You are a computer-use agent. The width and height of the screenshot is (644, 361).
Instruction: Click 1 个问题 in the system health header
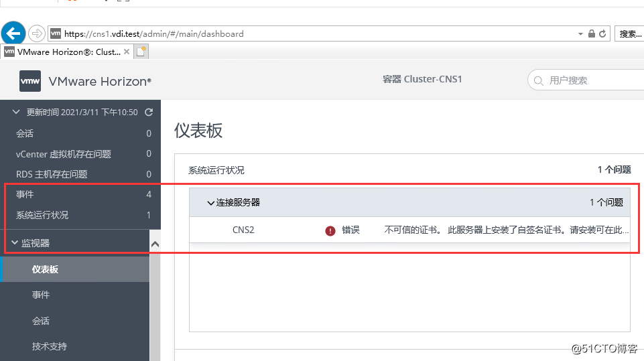(x=614, y=169)
